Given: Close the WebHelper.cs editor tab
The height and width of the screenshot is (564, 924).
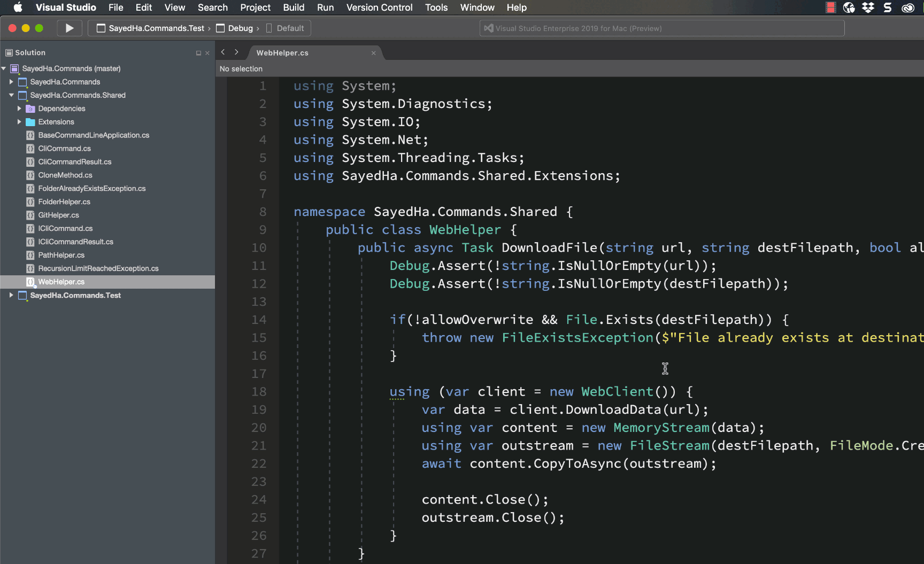Looking at the screenshot, I should 373,53.
